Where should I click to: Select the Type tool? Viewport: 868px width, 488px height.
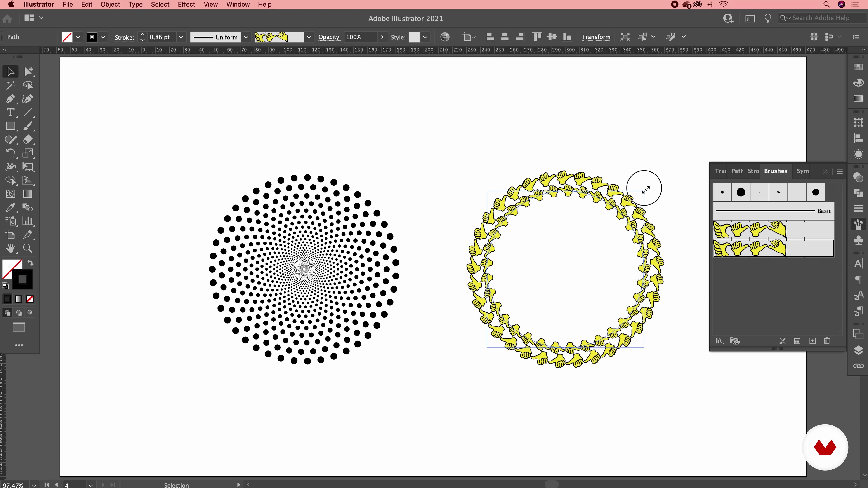point(10,113)
